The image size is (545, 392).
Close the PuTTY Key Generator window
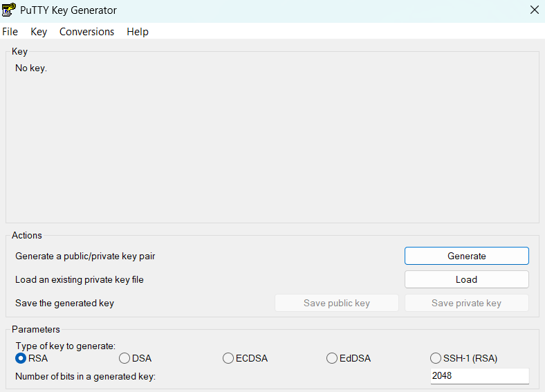[x=534, y=10]
